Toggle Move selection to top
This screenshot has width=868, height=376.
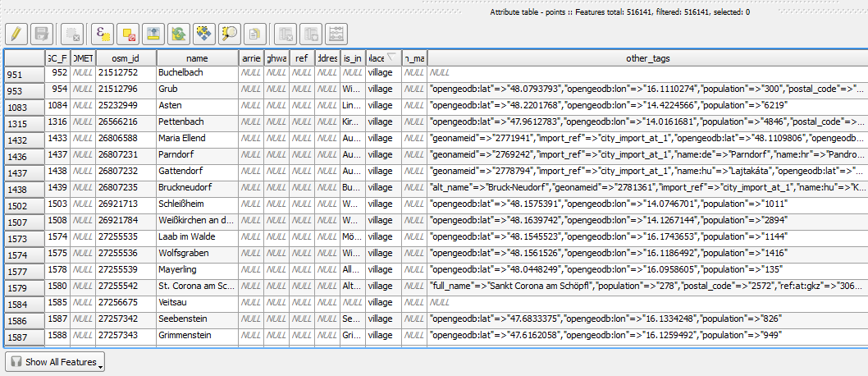point(153,34)
